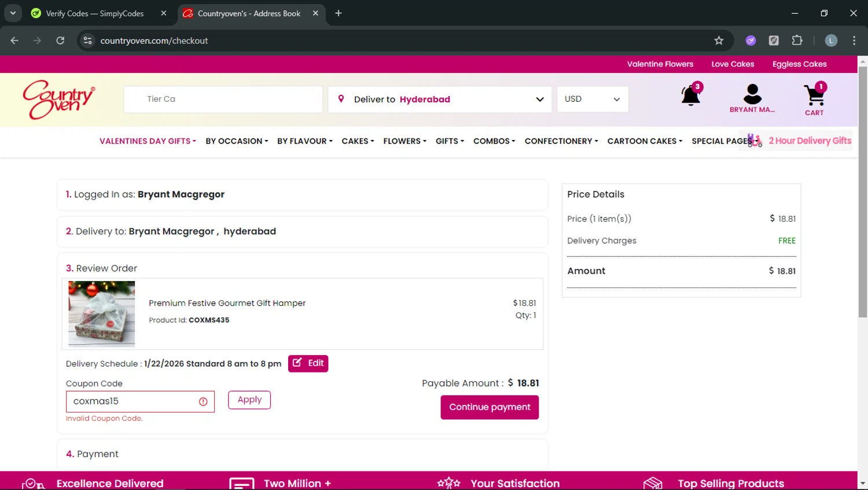Go forward in browser history
Image resolution: width=868 pixels, height=490 pixels.
(37, 40)
